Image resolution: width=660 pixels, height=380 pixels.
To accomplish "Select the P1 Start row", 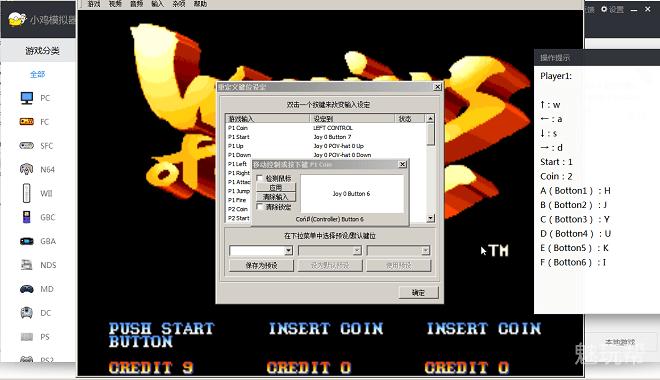I will [326, 137].
